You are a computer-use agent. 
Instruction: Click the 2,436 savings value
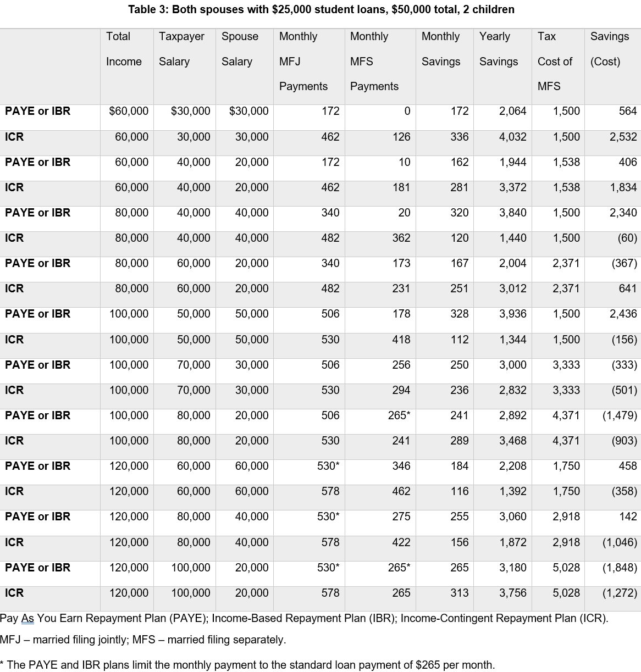coord(623,314)
